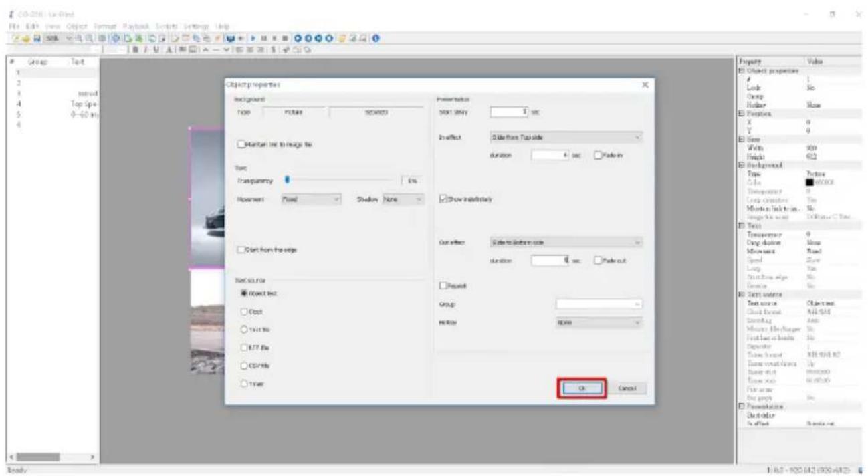This screenshot has width=868, height=476.
Task: Select the RTF file source option
Action: pos(243,348)
